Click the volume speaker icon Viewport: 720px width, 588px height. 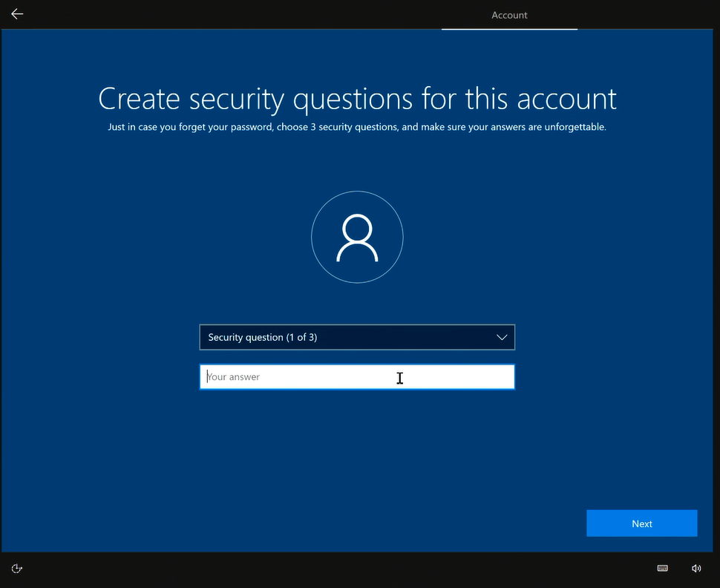tap(696, 569)
